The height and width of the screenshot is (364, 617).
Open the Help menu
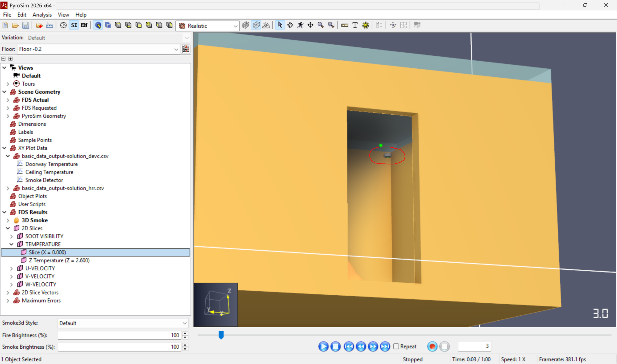[81, 15]
